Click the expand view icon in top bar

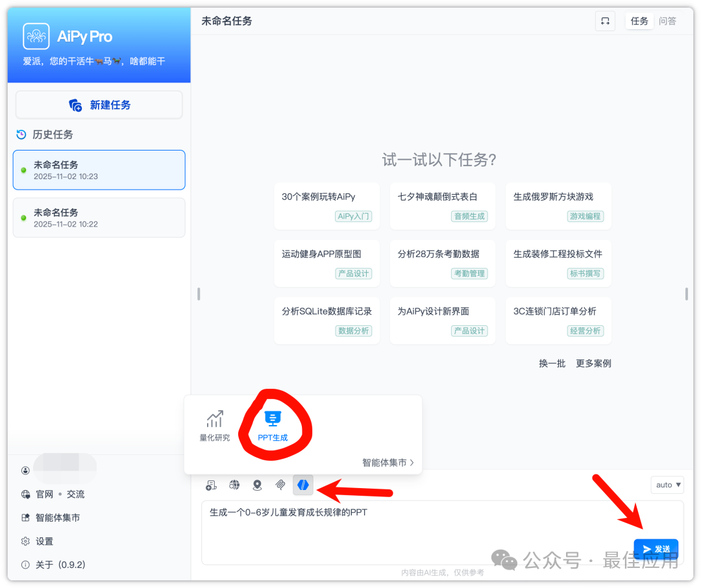pyautogui.click(x=605, y=21)
